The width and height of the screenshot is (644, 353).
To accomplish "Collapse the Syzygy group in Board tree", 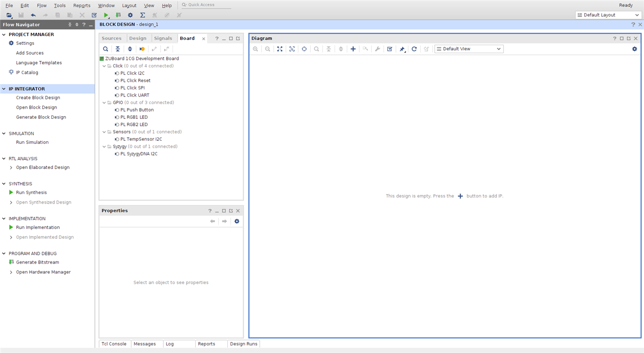I will [x=104, y=147].
